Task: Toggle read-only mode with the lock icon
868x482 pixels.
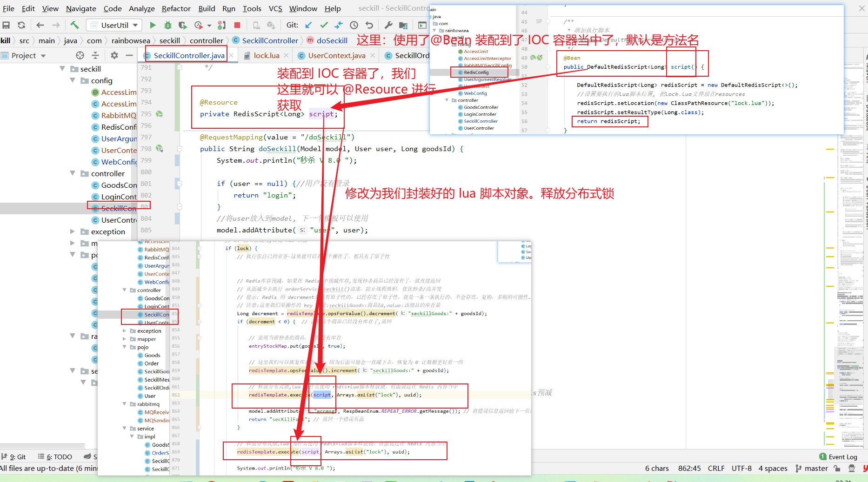Action: click(837, 469)
